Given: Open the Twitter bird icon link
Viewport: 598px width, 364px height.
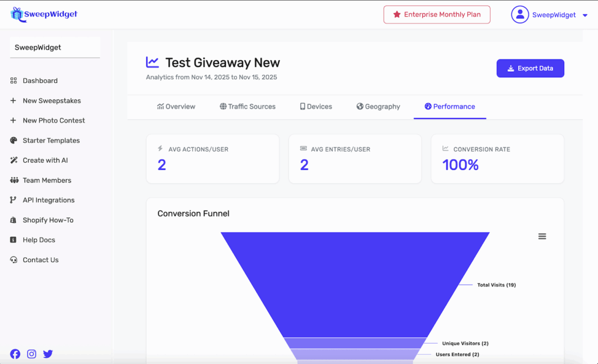Looking at the screenshot, I should coord(48,353).
